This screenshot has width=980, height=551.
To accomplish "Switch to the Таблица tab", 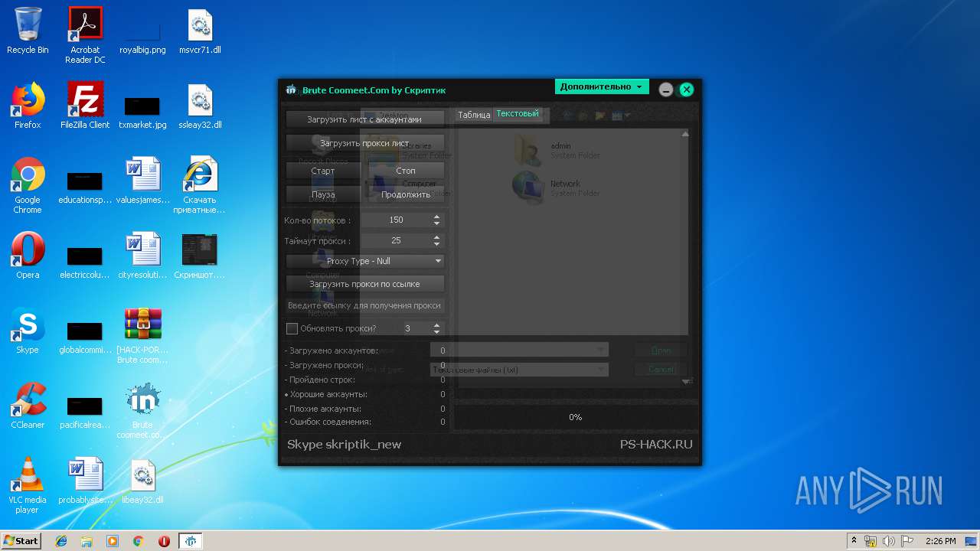I will (x=474, y=115).
